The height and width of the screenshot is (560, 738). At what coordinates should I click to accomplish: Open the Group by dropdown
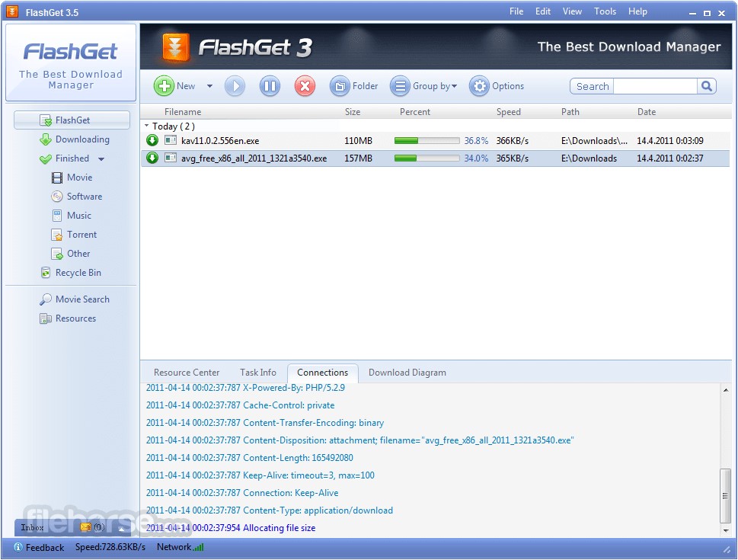pyautogui.click(x=424, y=85)
